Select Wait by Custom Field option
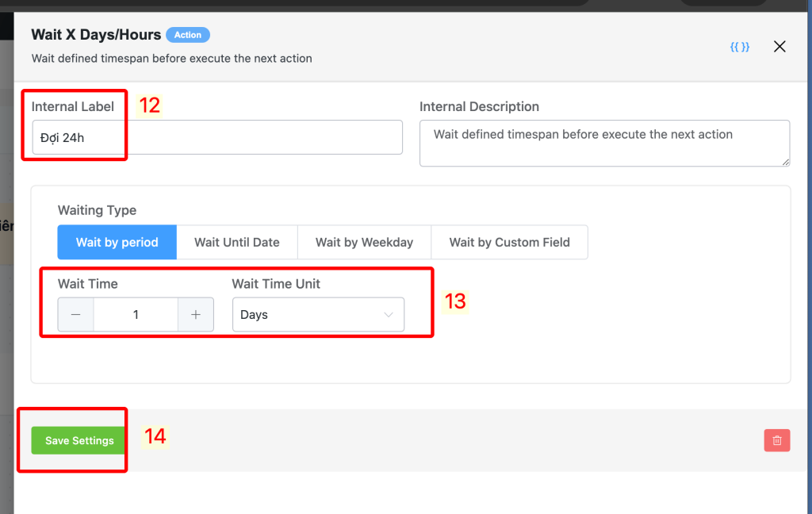Image resolution: width=812 pixels, height=514 pixels. [509, 242]
